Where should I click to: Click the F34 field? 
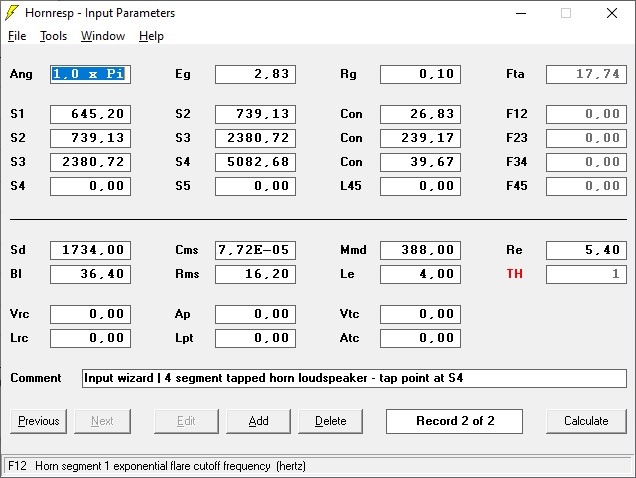point(586,162)
